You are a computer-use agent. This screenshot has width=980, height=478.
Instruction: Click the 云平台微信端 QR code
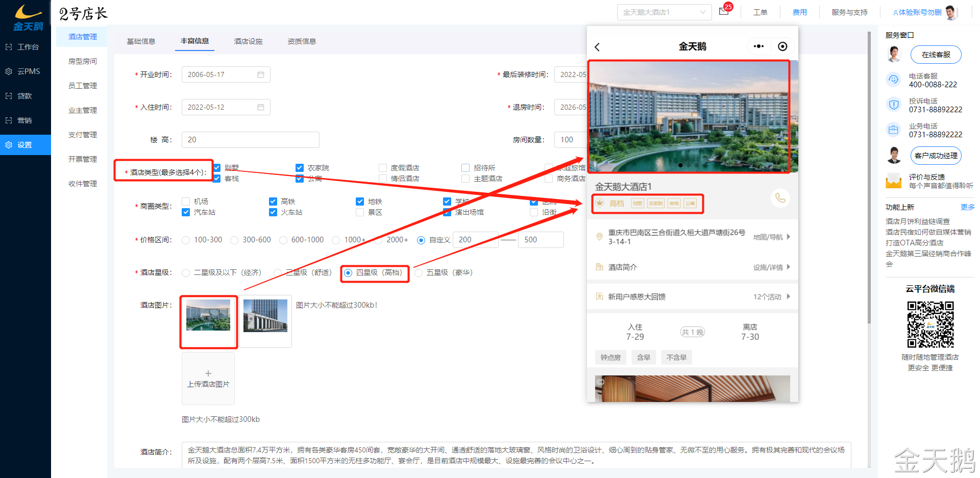point(930,324)
